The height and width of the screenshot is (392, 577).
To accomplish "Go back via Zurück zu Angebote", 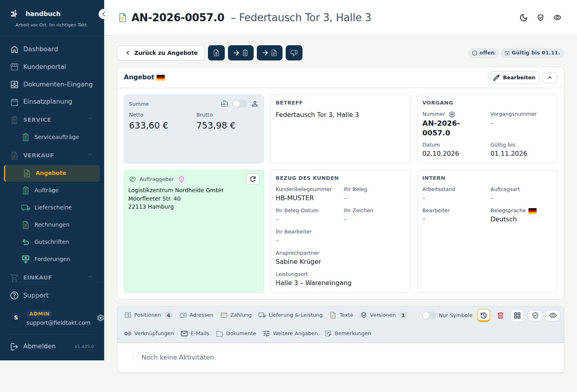I will 161,53.
